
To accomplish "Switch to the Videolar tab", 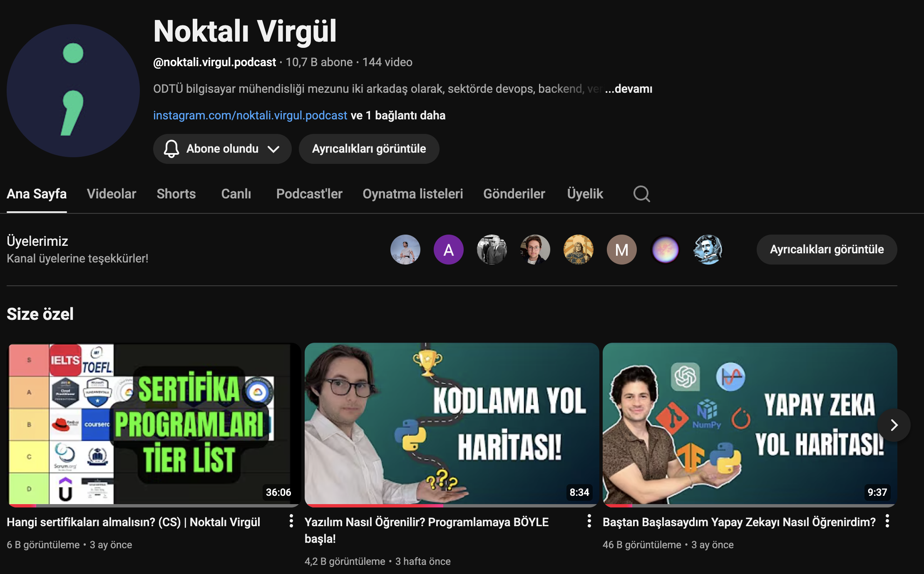I will point(112,194).
